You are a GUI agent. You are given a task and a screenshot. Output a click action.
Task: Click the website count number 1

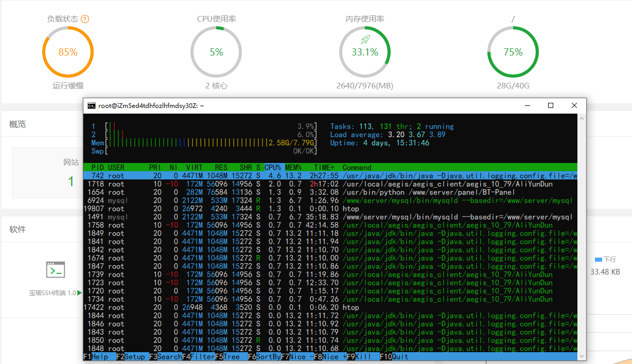coord(71,181)
